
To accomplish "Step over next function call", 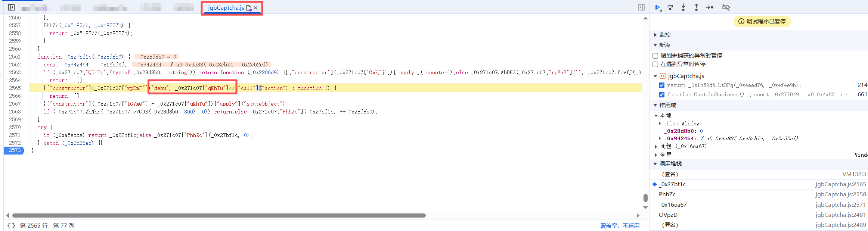I will tap(670, 7).
